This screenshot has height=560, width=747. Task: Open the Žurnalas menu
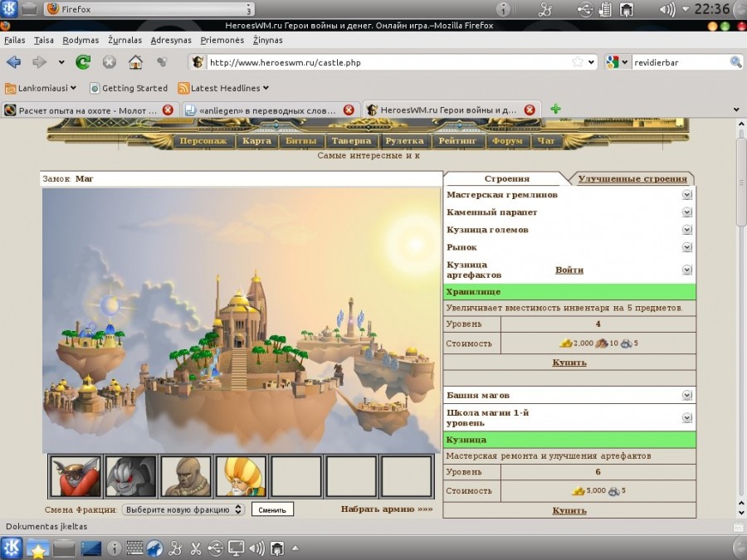pos(124,41)
